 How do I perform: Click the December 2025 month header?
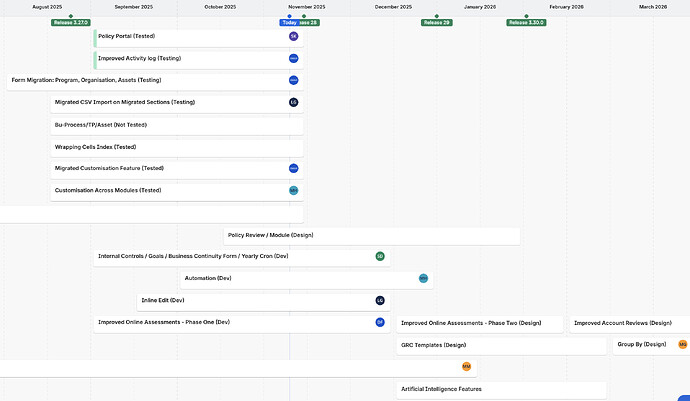393,7
